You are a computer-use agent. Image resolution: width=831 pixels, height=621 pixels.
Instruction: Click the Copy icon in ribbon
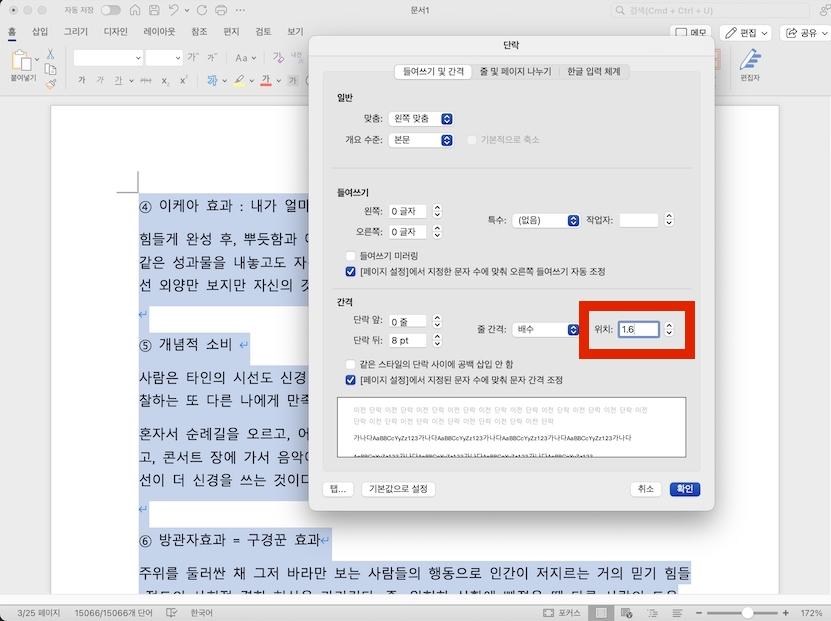(x=50, y=69)
